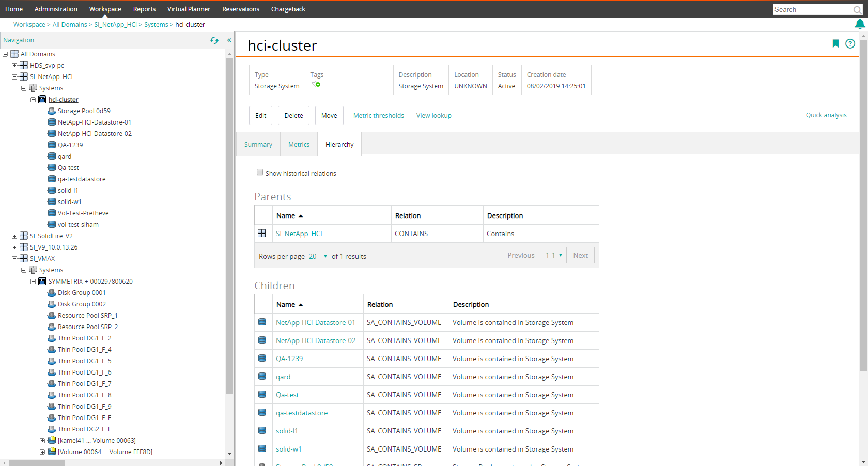Open the 1-1 page selector dropdown
This screenshot has width=868, height=466.
[554, 255]
